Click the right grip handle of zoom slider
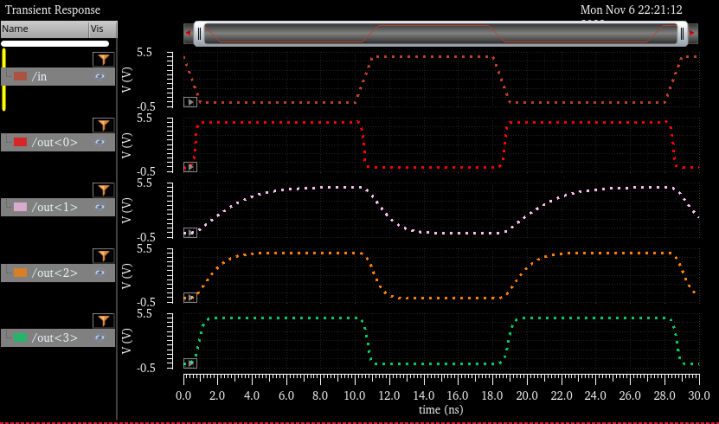Image resolution: width=719 pixels, height=424 pixels. pos(682,34)
